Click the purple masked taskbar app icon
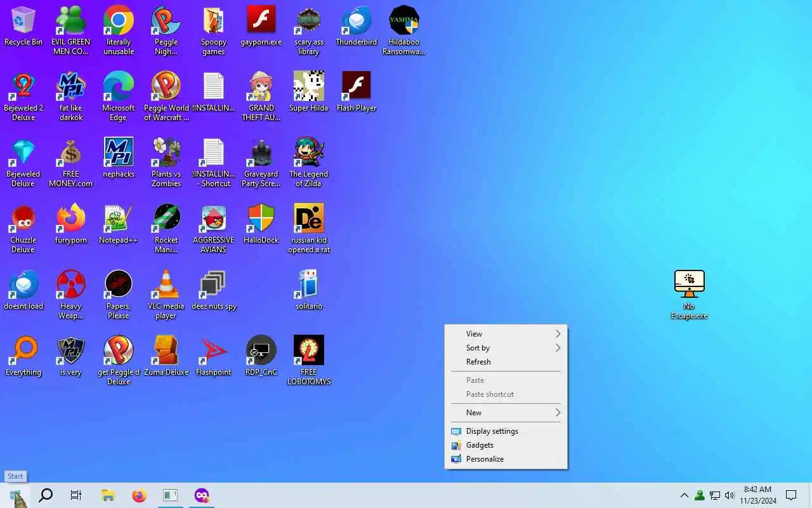Image resolution: width=812 pixels, height=508 pixels. (x=202, y=495)
